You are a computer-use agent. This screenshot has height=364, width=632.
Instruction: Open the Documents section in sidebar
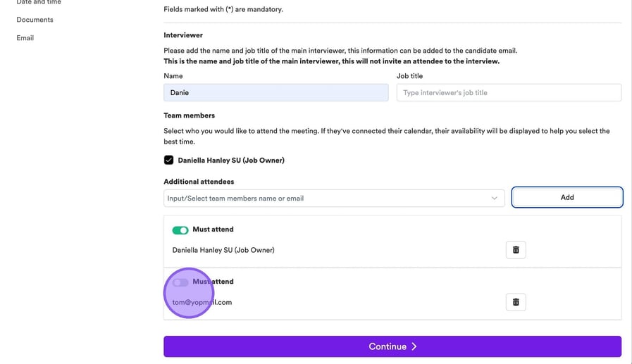coord(35,20)
